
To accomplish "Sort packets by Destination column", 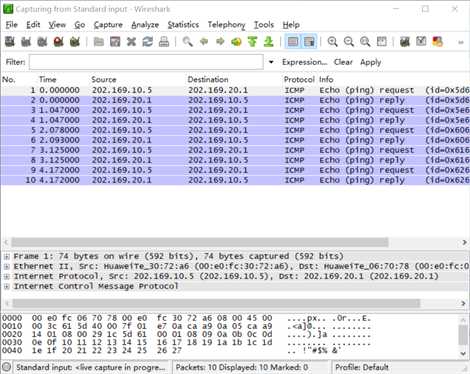I will [208, 80].
